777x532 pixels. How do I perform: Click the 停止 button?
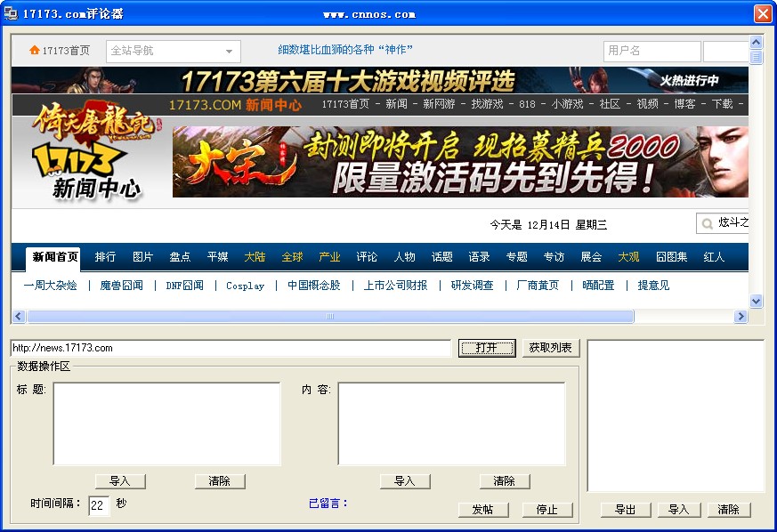tap(547, 509)
